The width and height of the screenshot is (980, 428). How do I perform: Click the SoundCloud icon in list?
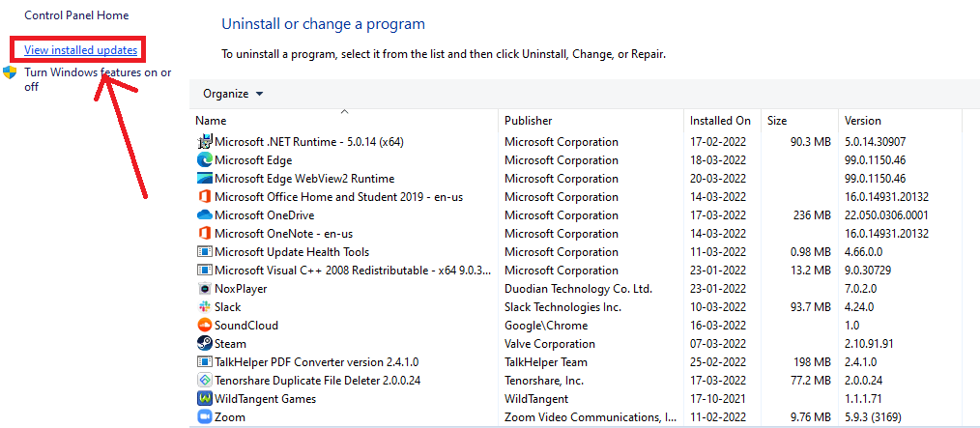pyautogui.click(x=204, y=326)
